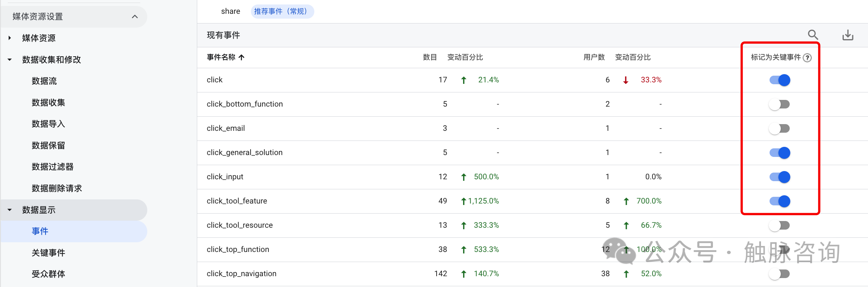The width and height of the screenshot is (868, 287).
Task: Collapse the 数据收集和修改 tree arrow
Action: click(x=10, y=60)
